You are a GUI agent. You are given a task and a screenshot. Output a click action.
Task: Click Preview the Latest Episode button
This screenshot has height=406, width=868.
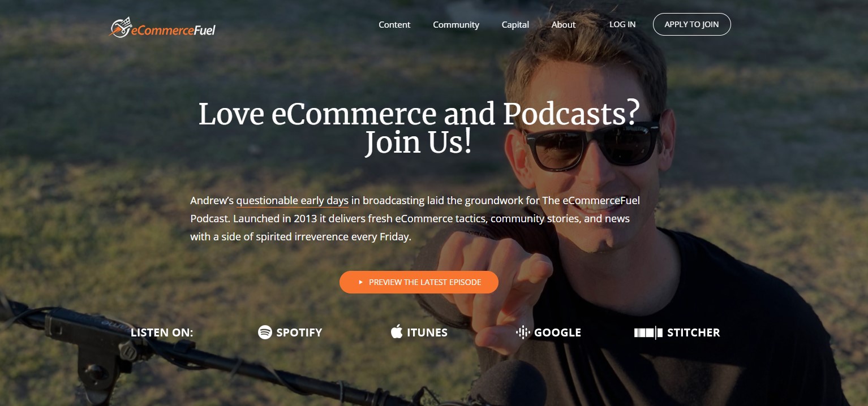point(419,282)
